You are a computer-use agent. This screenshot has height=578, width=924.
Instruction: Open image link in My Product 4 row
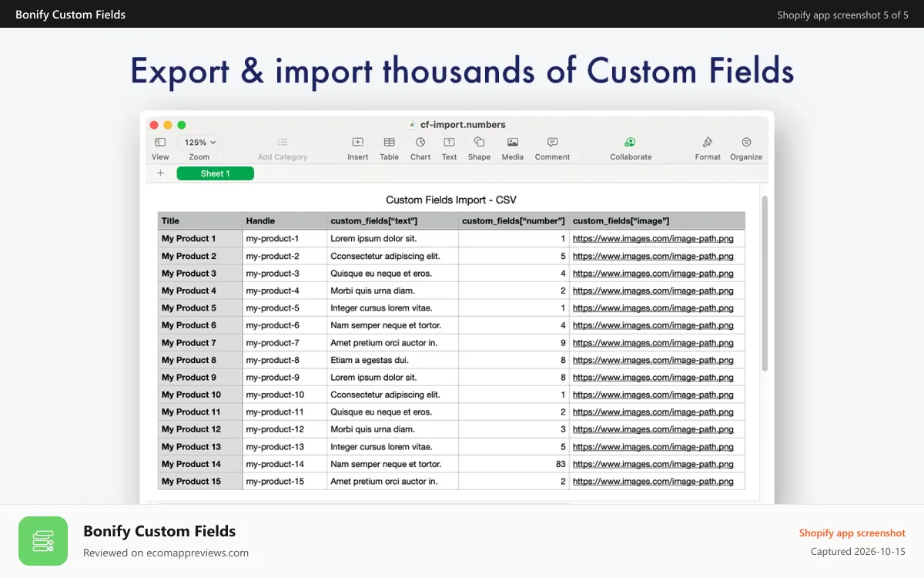click(x=653, y=291)
